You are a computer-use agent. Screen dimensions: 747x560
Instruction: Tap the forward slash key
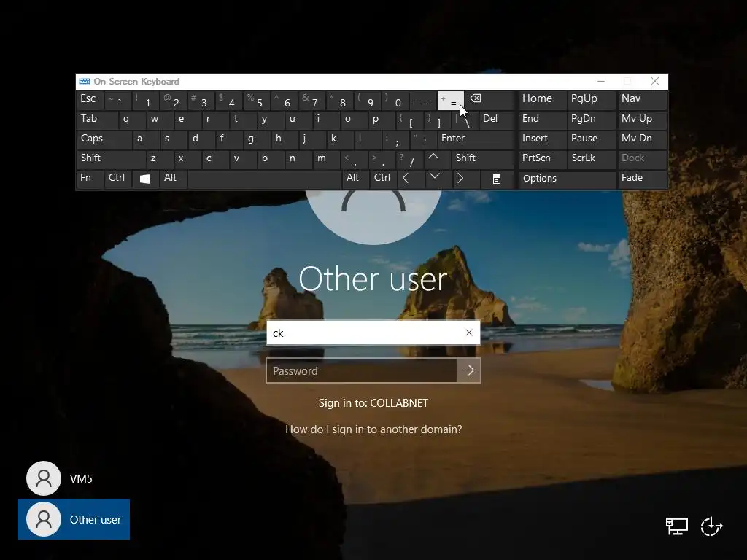point(409,158)
